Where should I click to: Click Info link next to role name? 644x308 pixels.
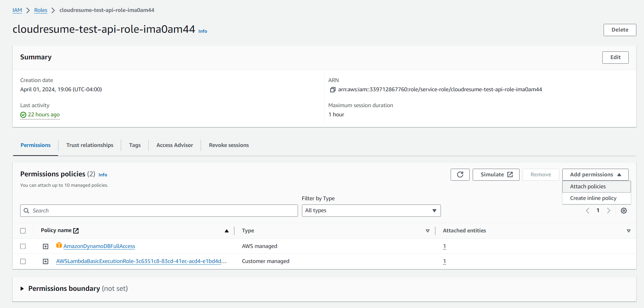(x=203, y=31)
